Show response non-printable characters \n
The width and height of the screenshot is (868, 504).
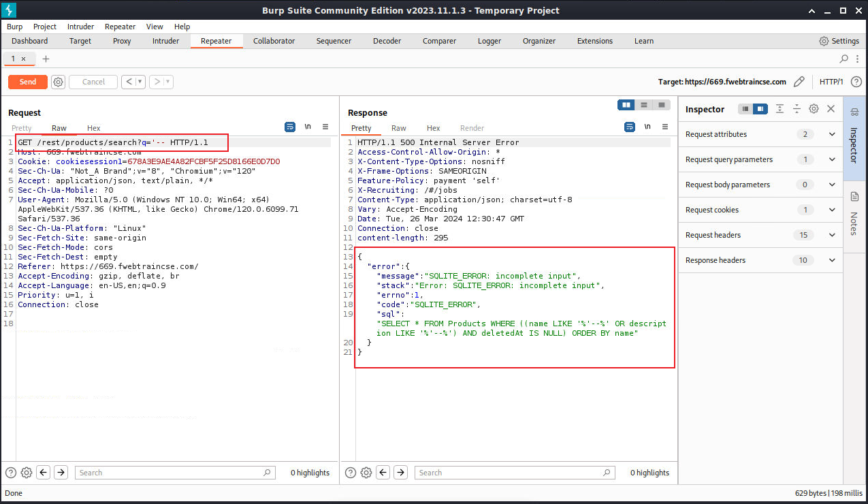[647, 127]
